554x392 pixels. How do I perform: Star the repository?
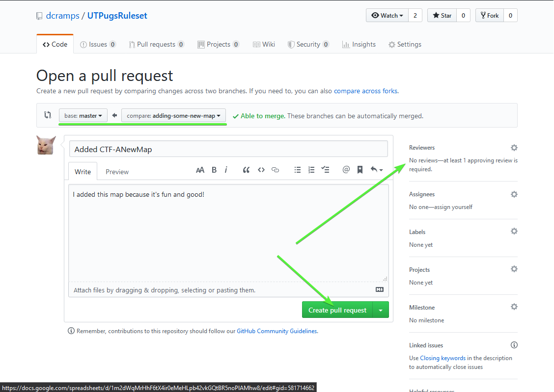(442, 16)
